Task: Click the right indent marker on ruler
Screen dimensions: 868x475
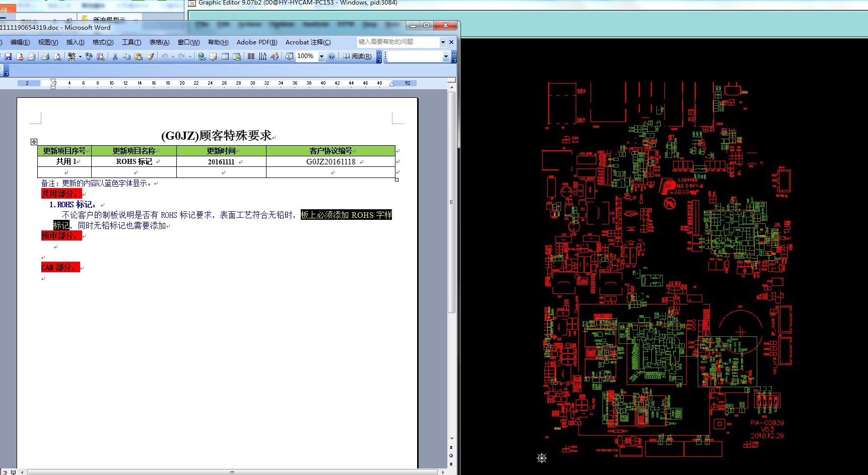Action: click(391, 84)
